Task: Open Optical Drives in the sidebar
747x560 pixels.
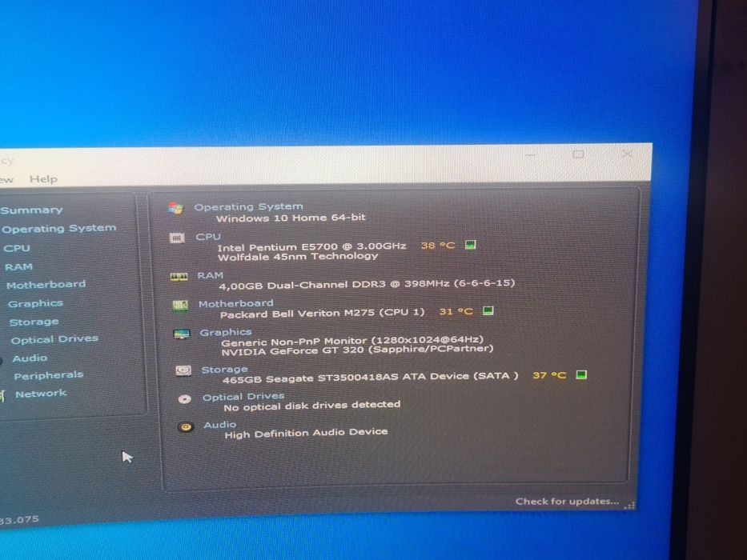Action: pyautogui.click(x=54, y=339)
